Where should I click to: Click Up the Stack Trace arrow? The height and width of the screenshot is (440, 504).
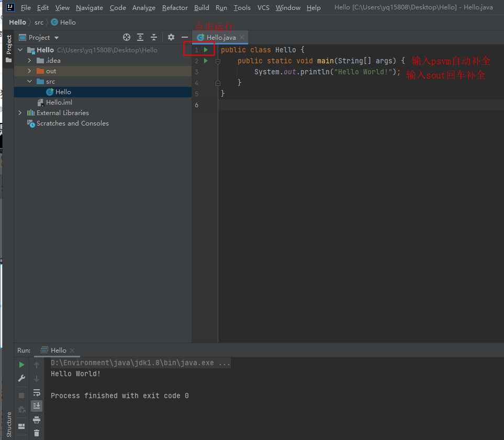coord(37,365)
